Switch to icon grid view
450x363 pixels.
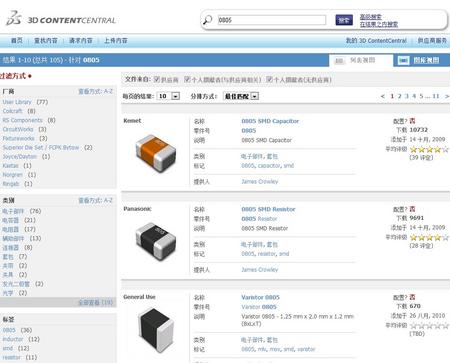point(403,60)
